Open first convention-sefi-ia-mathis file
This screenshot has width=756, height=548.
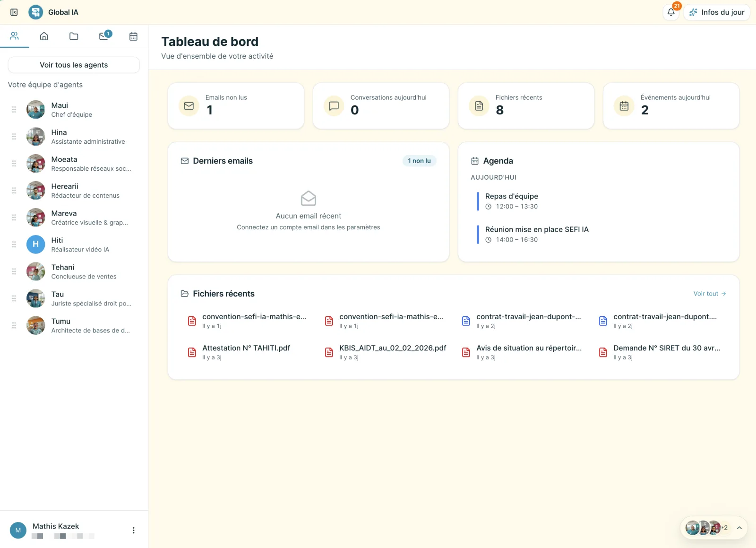pyautogui.click(x=247, y=321)
